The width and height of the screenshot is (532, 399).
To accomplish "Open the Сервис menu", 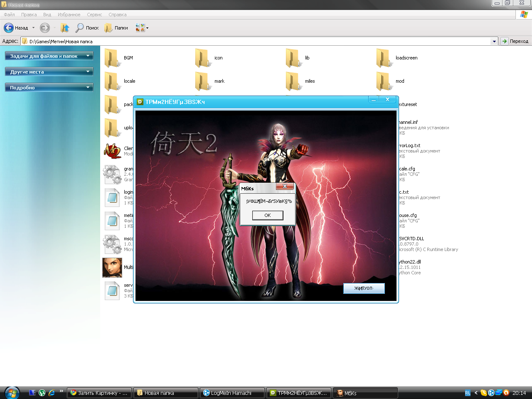I will point(94,15).
